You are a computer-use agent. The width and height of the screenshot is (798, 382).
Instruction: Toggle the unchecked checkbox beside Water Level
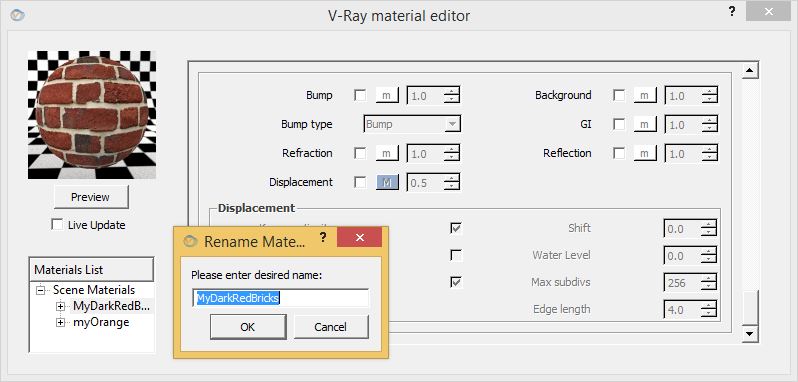click(456, 255)
